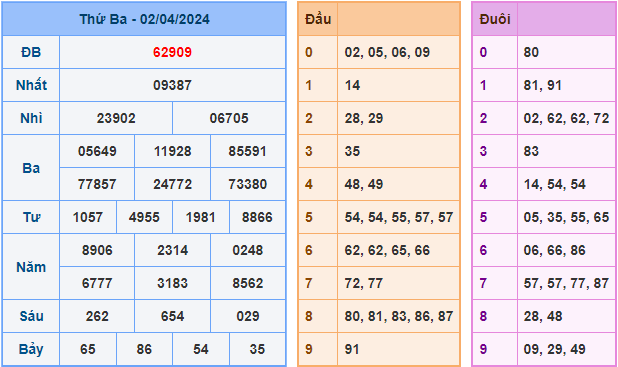Click fourth prize number 1057
This screenshot has width=618, height=367.
click(87, 217)
